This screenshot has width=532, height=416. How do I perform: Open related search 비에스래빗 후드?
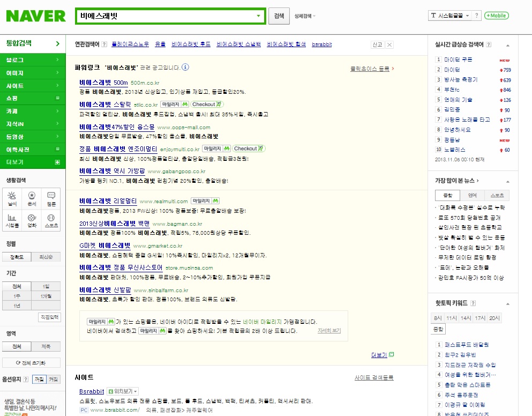coord(191,44)
